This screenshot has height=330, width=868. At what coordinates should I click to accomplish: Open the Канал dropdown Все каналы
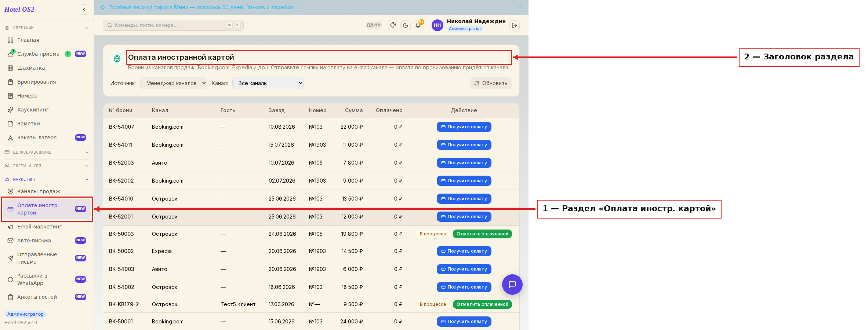268,83
